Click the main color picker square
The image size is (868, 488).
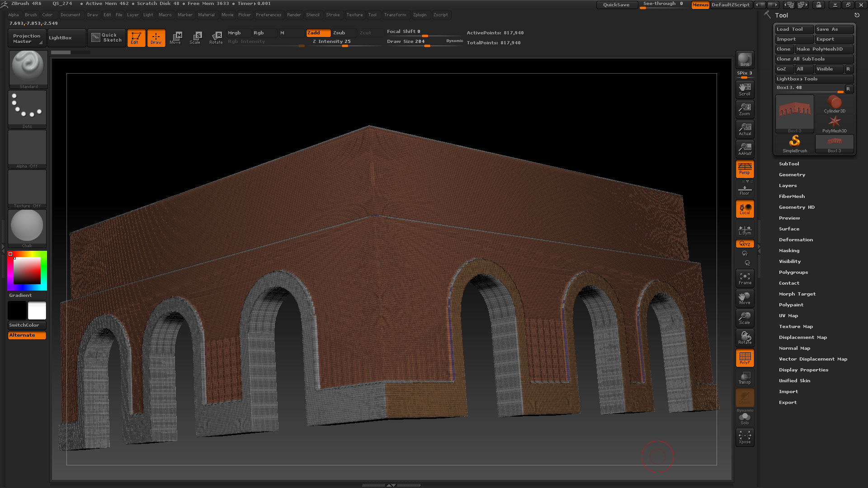[27, 270]
